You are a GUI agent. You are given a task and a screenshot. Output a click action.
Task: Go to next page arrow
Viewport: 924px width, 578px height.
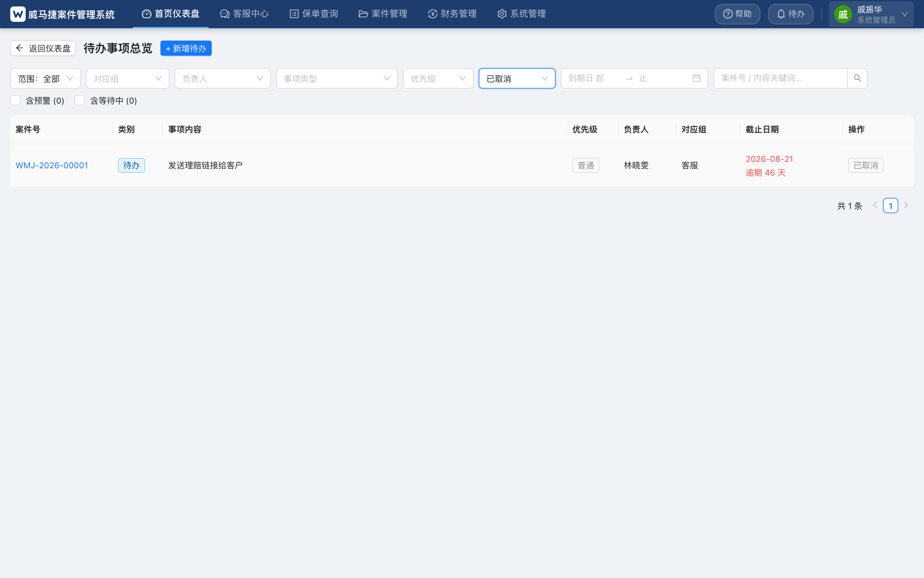(x=906, y=206)
